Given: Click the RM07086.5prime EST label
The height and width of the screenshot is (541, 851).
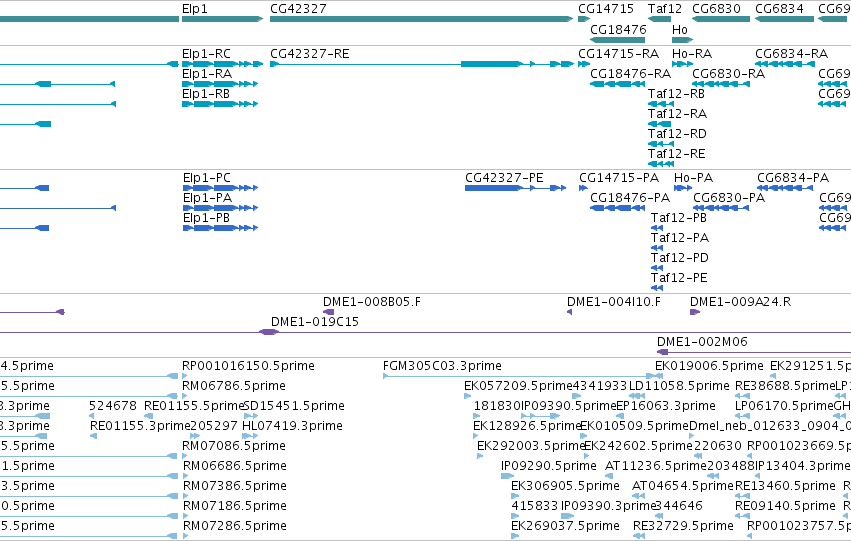Looking at the screenshot, I should point(234,447).
